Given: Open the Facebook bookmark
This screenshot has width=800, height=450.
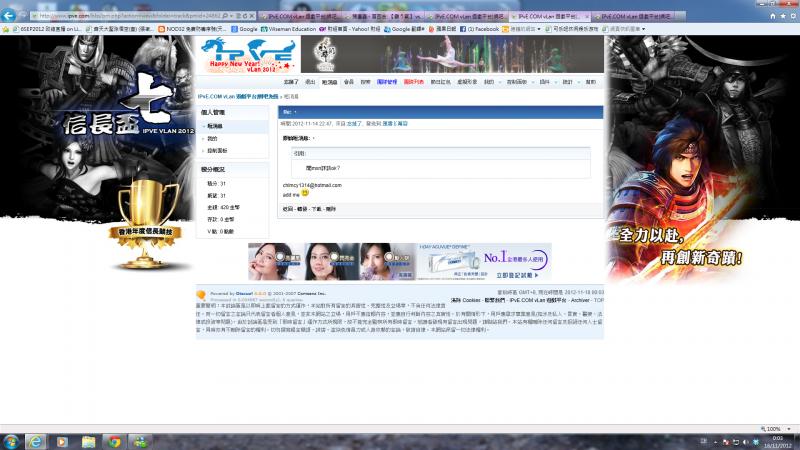Looking at the screenshot, I should (x=479, y=29).
